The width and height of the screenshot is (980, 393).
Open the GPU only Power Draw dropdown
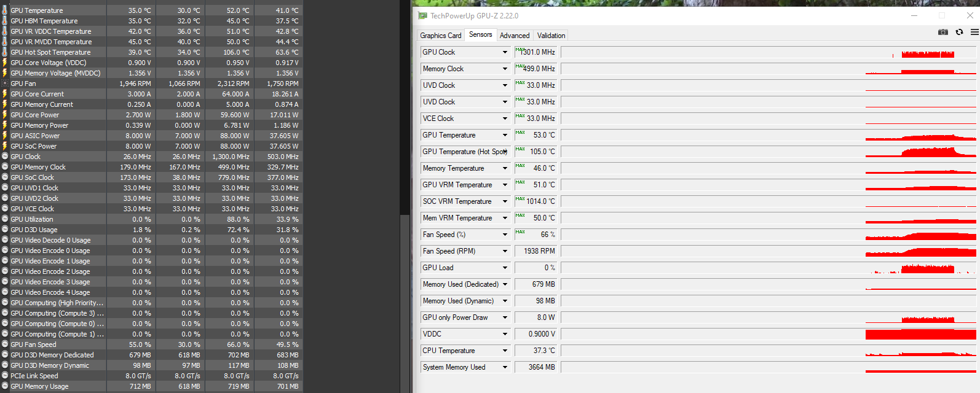pyautogui.click(x=505, y=317)
